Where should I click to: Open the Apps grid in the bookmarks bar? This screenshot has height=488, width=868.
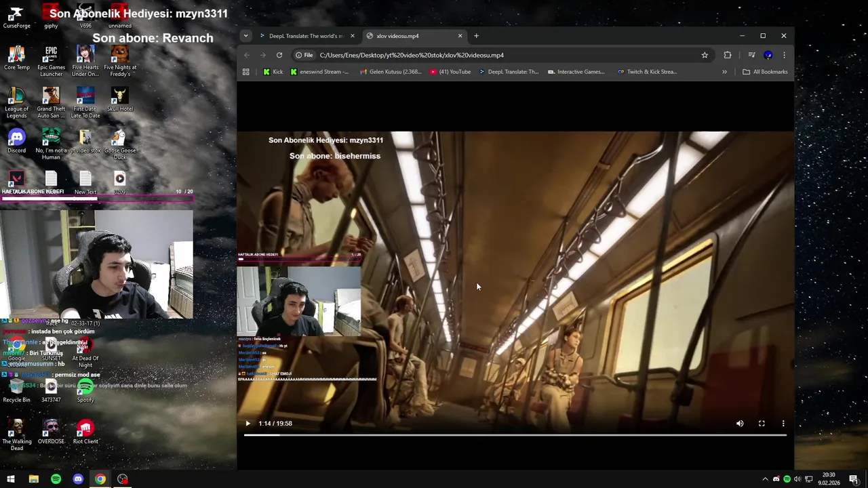(245, 72)
